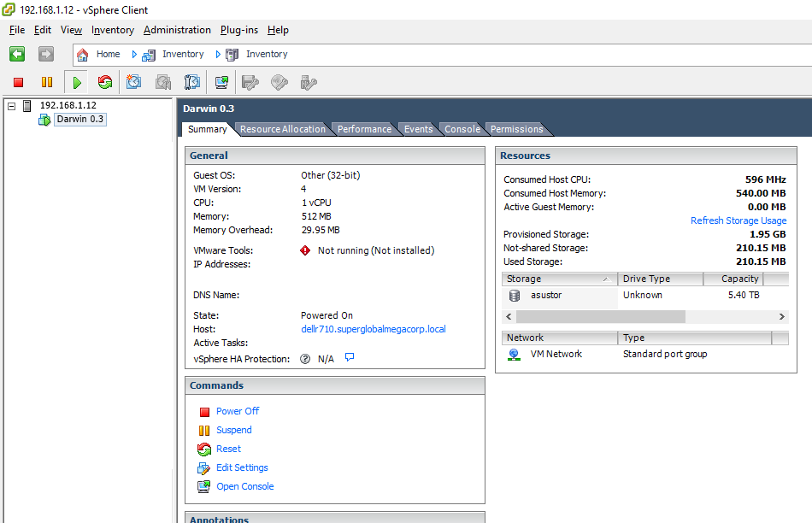Collapse the 192.168.1.12 host tree node
Screen dimensions: 812x523
(x=11, y=105)
